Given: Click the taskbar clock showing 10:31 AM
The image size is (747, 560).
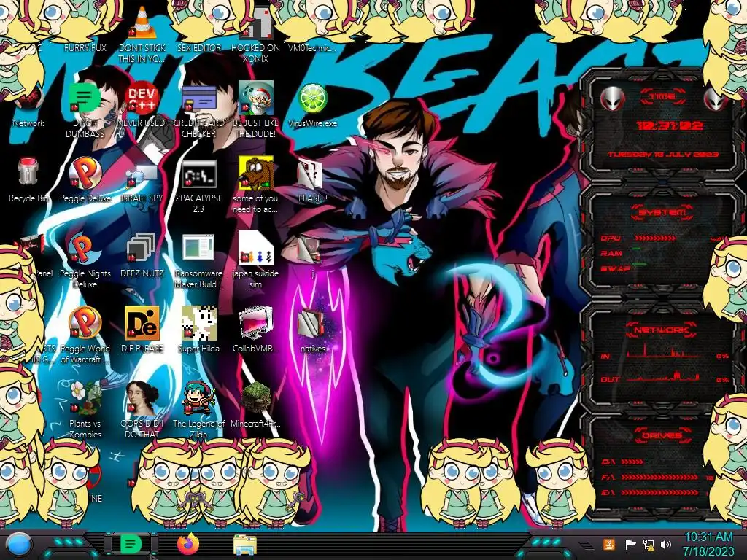Looking at the screenshot, I should (708, 544).
